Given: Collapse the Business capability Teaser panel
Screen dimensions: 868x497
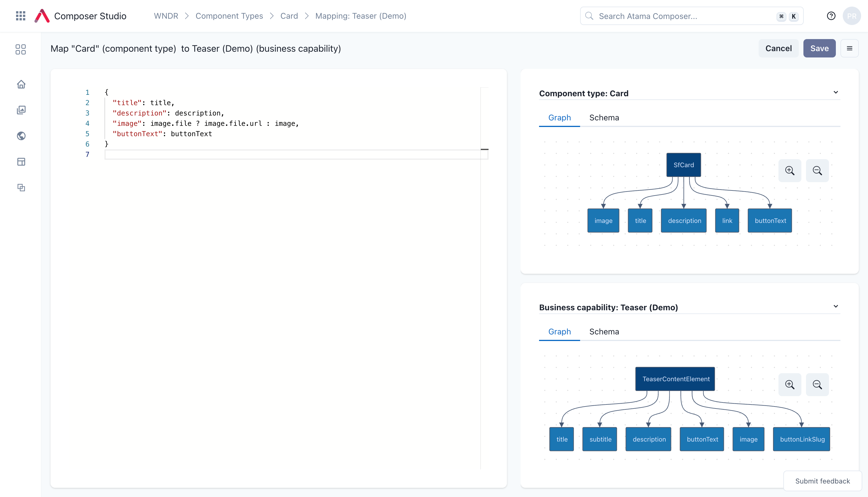Looking at the screenshot, I should click(835, 306).
